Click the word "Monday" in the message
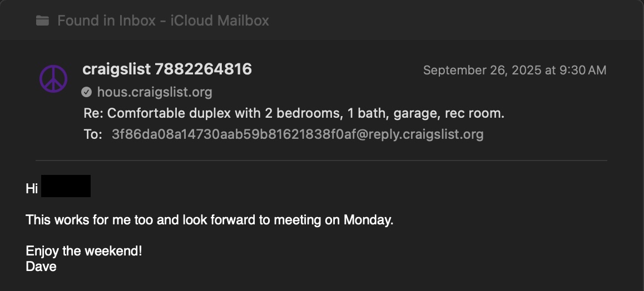The height and width of the screenshot is (291, 644). pos(367,220)
